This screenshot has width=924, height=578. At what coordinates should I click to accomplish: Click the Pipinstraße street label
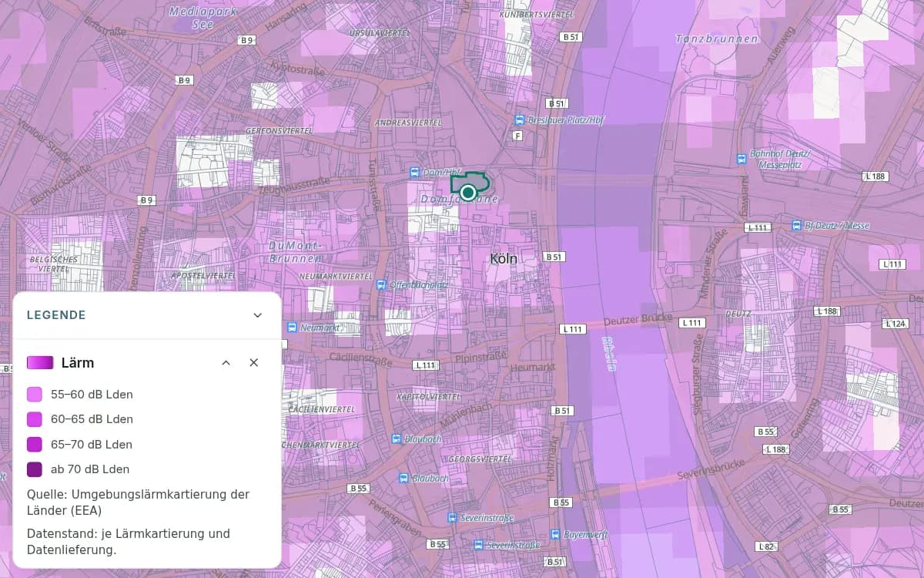[480, 358]
